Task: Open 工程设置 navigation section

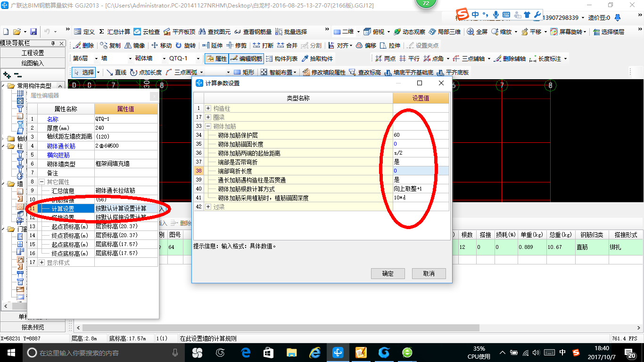Action: tap(33, 53)
